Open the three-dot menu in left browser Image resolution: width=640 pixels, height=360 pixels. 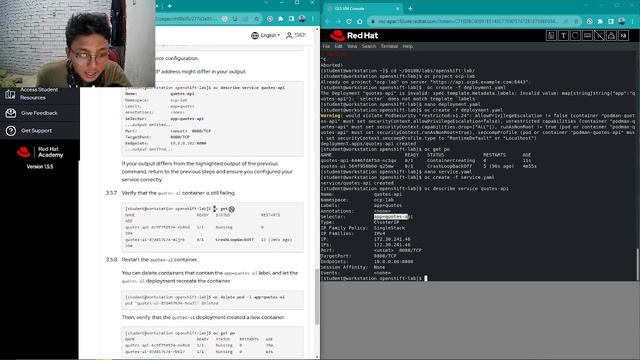(313, 19)
